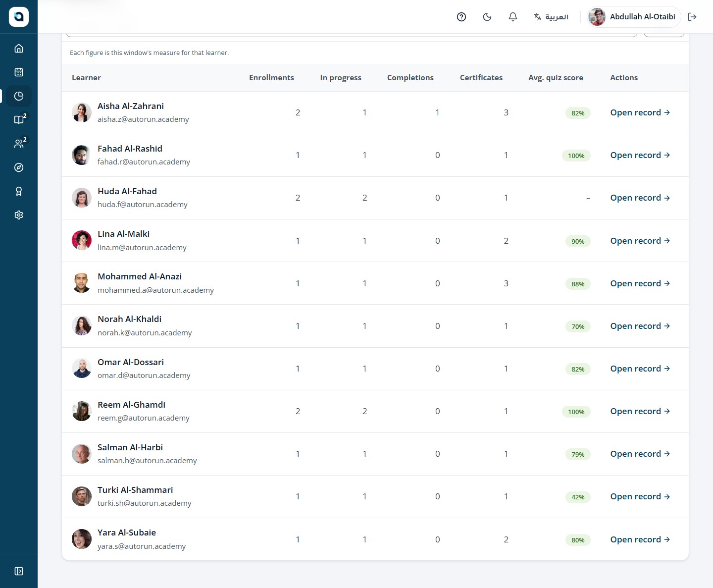Click Turki Al-Shammari's avatar photo
The height and width of the screenshot is (588, 713).
click(x=82, y=496)
